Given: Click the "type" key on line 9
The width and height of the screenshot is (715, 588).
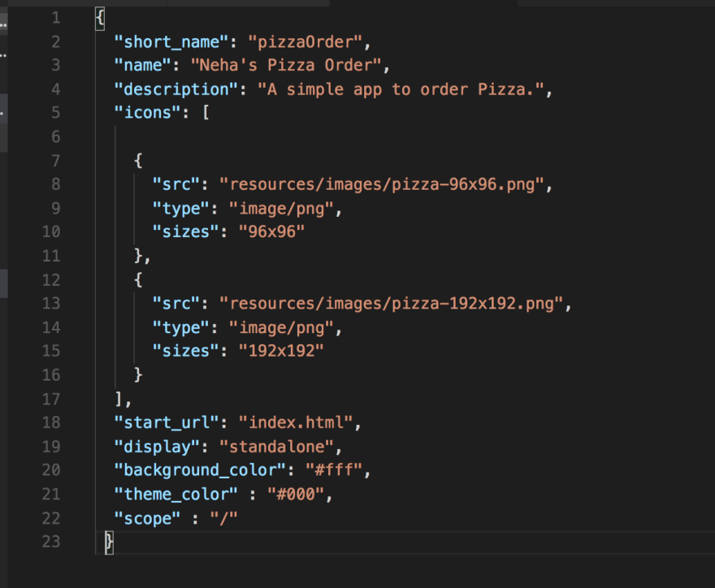Looking at the screenshot, I should click(181, 210).
